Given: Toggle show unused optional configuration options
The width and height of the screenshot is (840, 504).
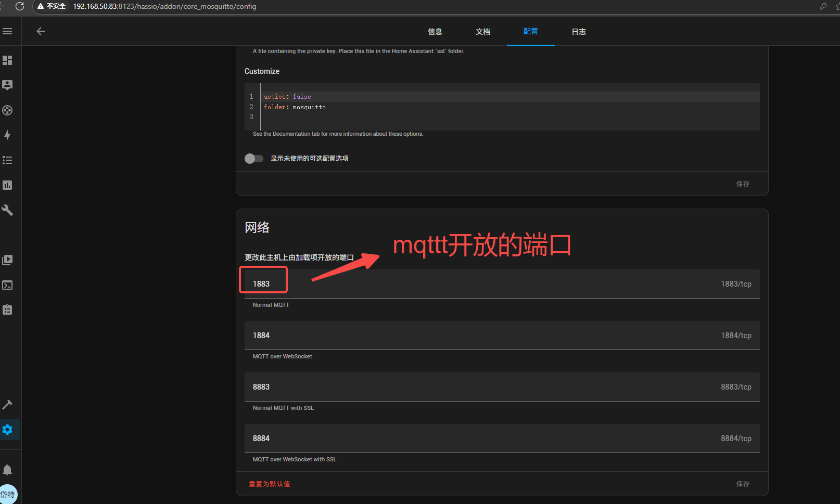Looking at the screenshot, I should click(254, 159).
